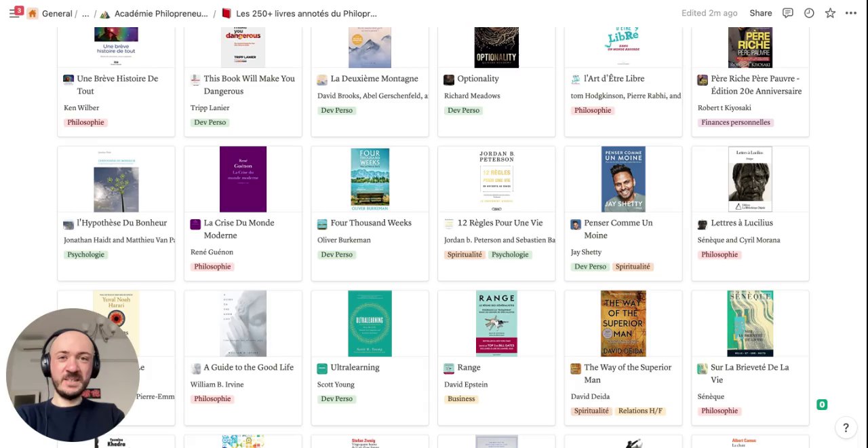
Task: Click the General home breadcrumb icon
Action: pos(33,14)
